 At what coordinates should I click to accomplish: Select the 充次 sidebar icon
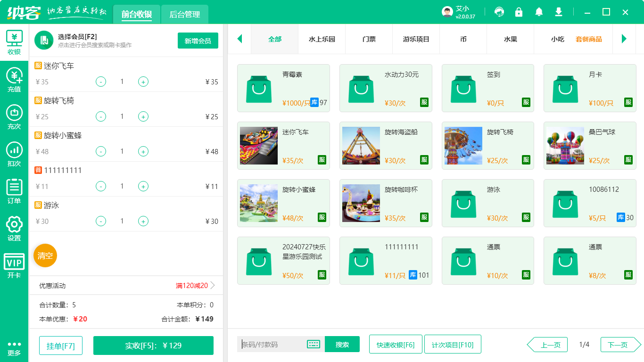14,115
